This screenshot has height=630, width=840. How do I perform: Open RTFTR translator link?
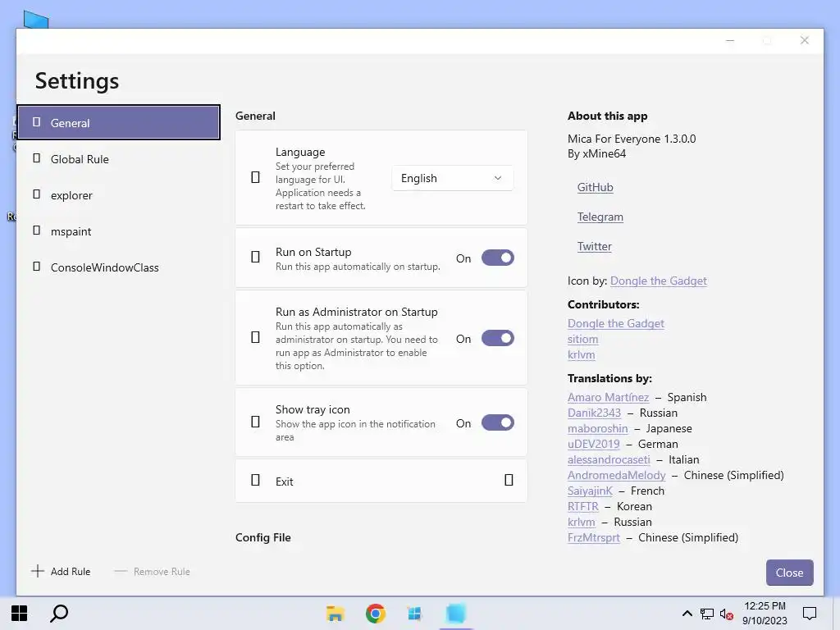[x=583, y=506]
